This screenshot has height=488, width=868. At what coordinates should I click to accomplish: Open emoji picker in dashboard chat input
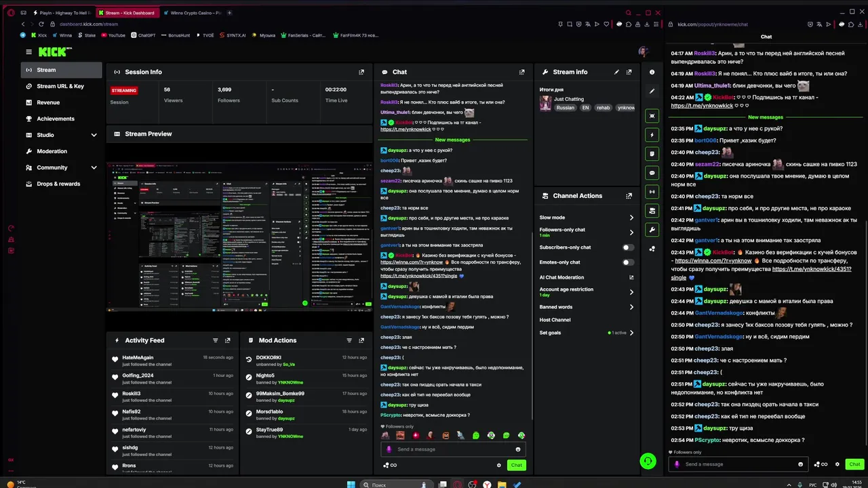(518, 449)
